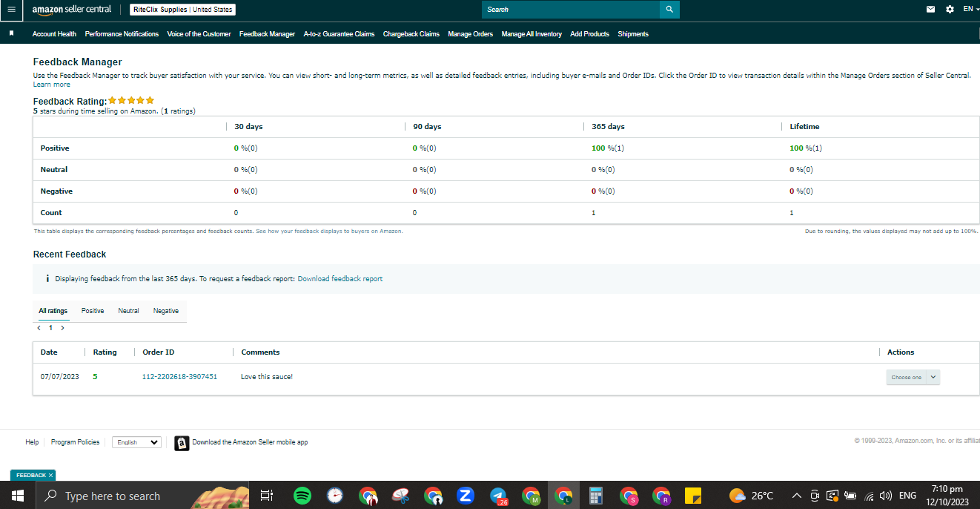Click RiteClix Supplies account switcher
This screenshot has width=980, height=509.
pos(182,10)
